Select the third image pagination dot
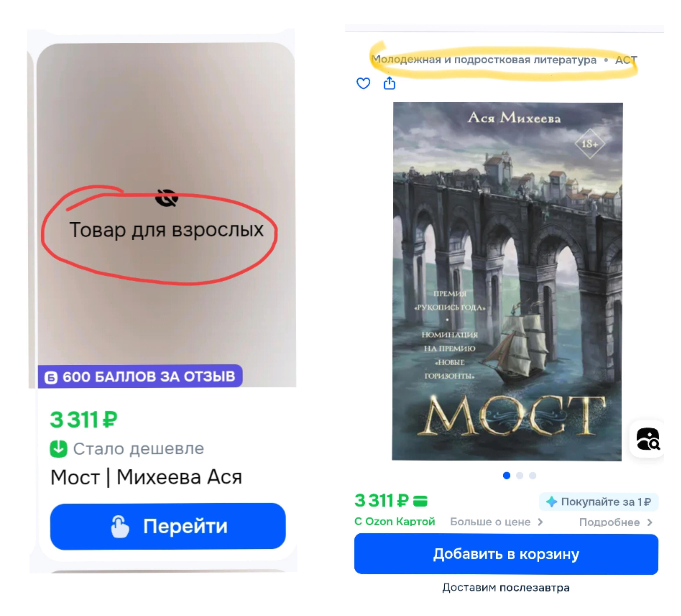 [x=532, y=475]
